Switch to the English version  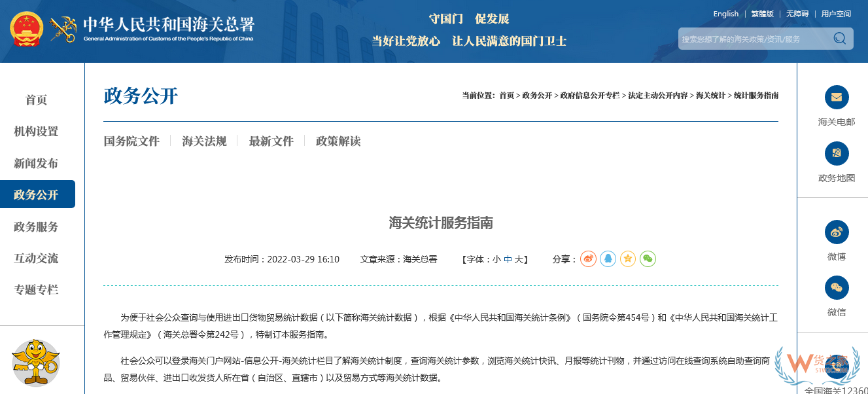click(725, 13)
